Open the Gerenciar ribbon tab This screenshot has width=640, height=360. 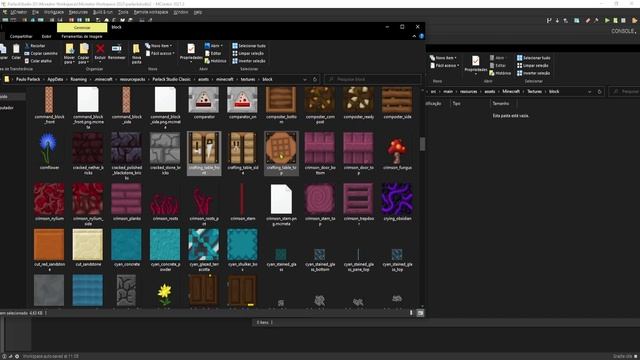(x=82, y=27)
